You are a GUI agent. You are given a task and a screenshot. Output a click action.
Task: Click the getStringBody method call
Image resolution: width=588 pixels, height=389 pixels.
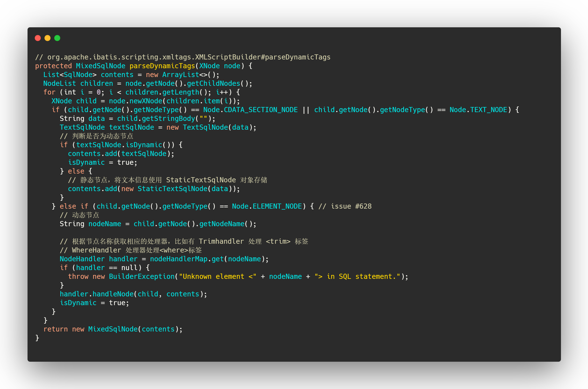tap(168, 119)
